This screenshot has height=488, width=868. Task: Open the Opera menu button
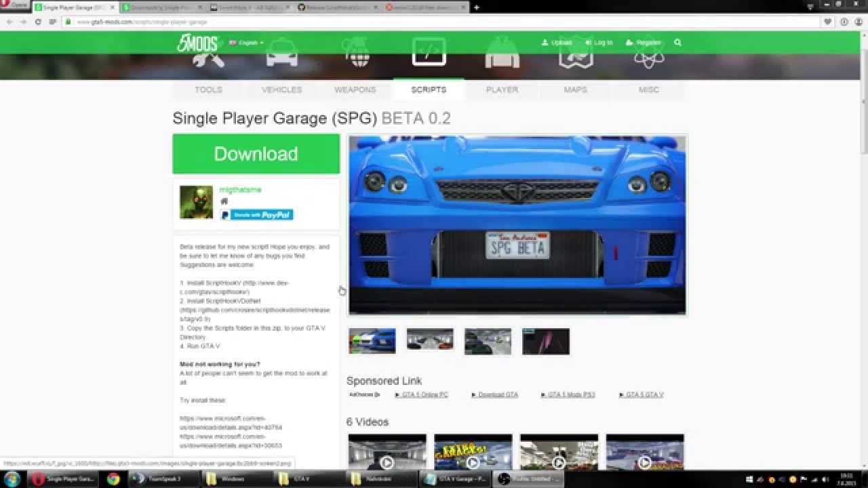[x=15, y=5]
